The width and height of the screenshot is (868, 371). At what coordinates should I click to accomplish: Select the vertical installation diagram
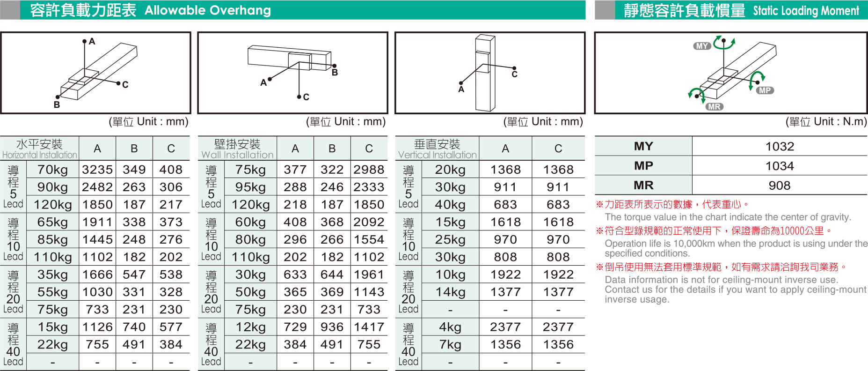[x=489, y=73]
